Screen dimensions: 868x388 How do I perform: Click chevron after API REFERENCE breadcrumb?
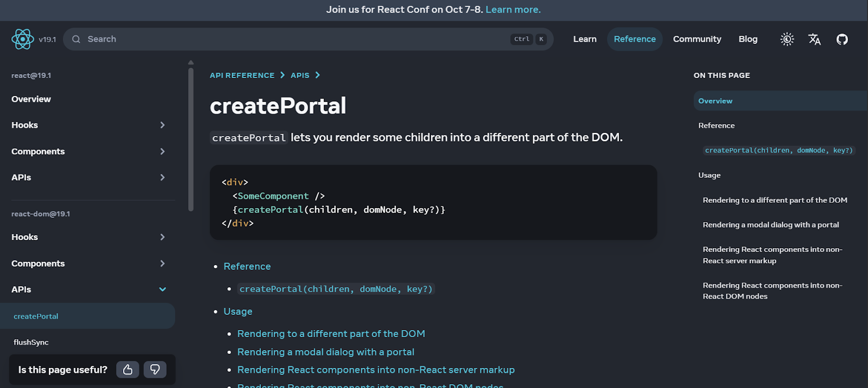pyautogui.click(x=283, y=75)
